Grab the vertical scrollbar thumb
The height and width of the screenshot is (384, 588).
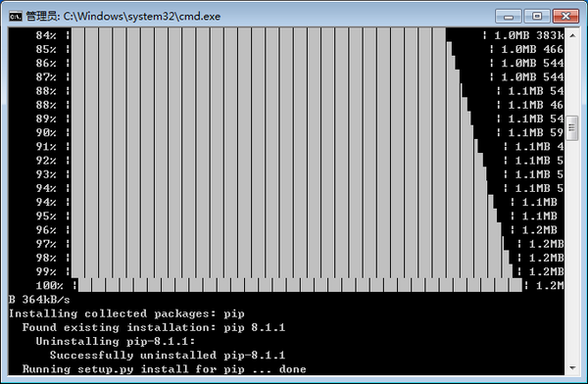pyautogui.click(x=572, y=128)
